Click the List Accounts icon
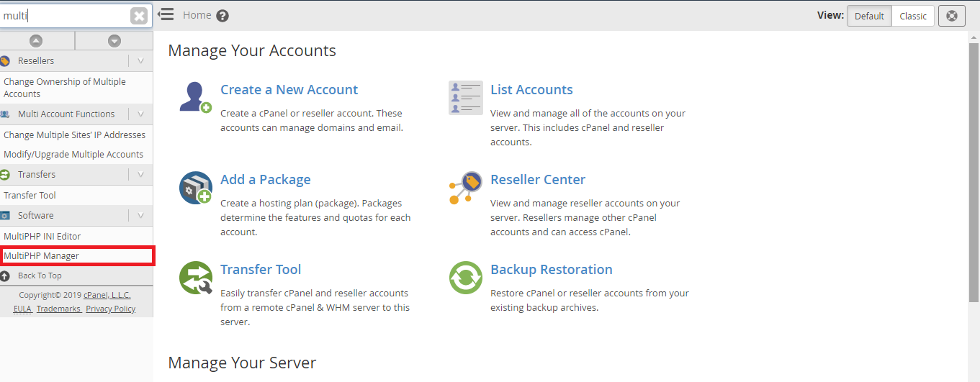980x382 pixels. click(466, 98)
